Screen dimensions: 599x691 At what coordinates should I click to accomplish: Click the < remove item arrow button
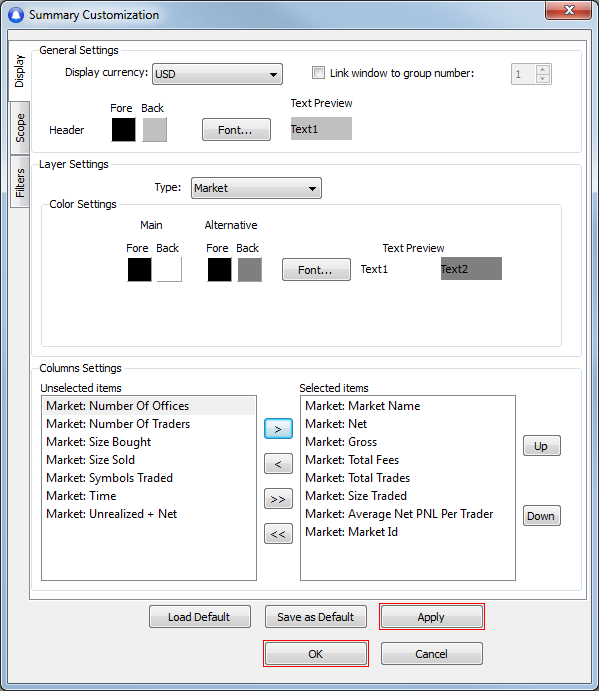pyautogui.click(x=278, y=464)
